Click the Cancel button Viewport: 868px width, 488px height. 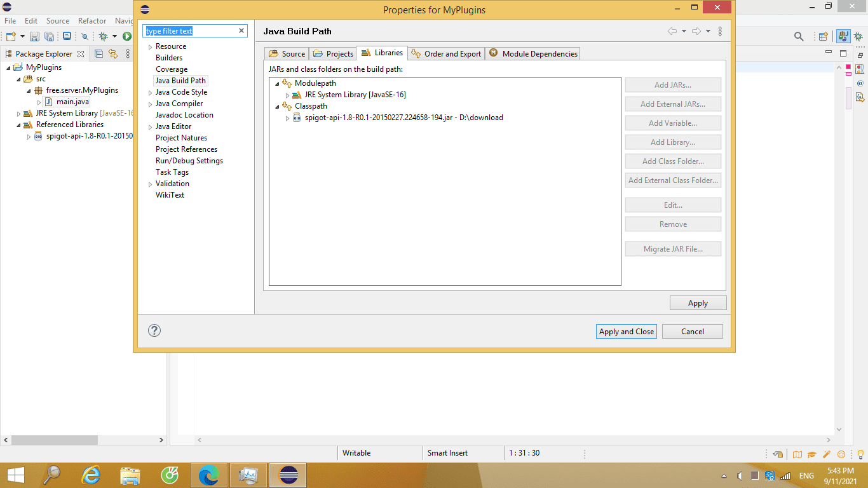pos(693,331)
